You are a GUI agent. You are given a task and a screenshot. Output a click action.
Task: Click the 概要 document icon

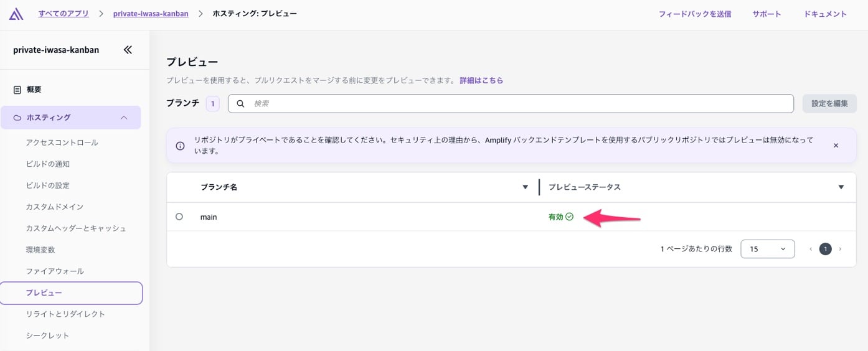(17, 90)
